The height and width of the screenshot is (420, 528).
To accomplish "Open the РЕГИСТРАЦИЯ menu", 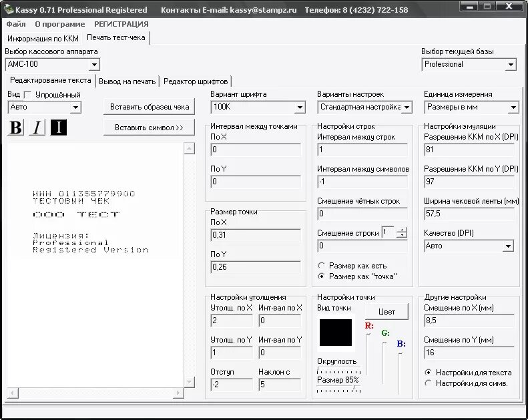I will point(121,24).
